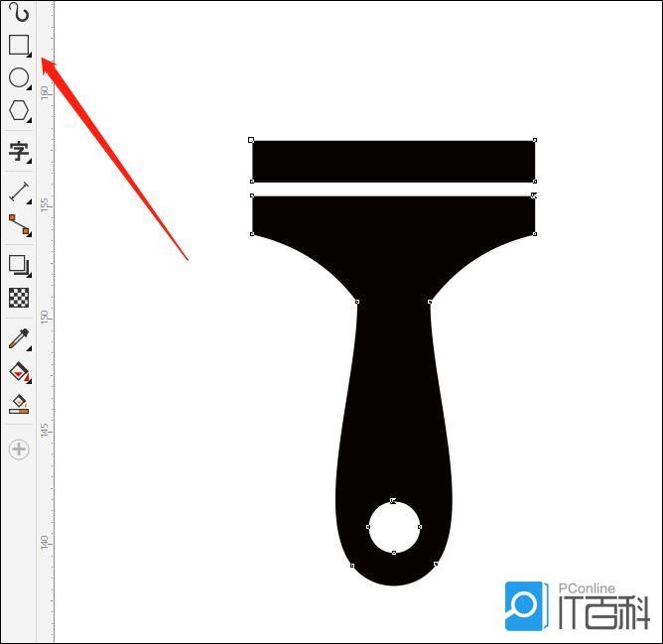Image resolution: width=663 pixels, height=644 pixels.
Task: Select the Ellipse tool
Action: click(19, 77)
